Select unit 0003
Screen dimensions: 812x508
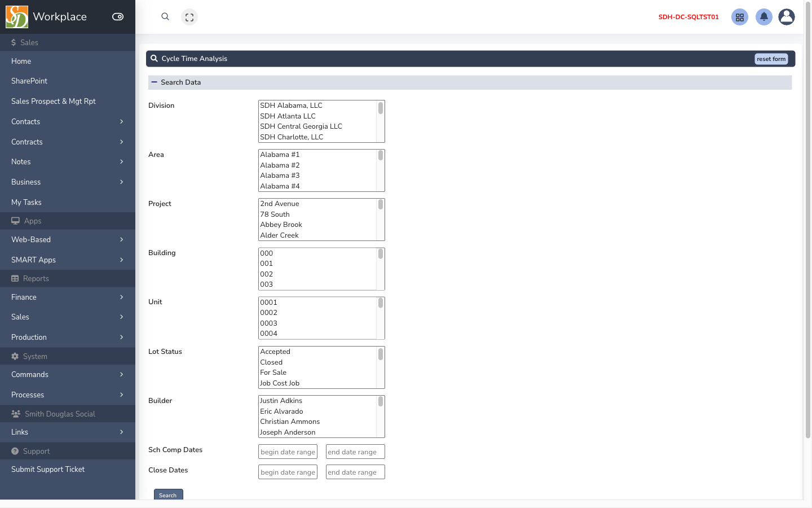[317, 323]
